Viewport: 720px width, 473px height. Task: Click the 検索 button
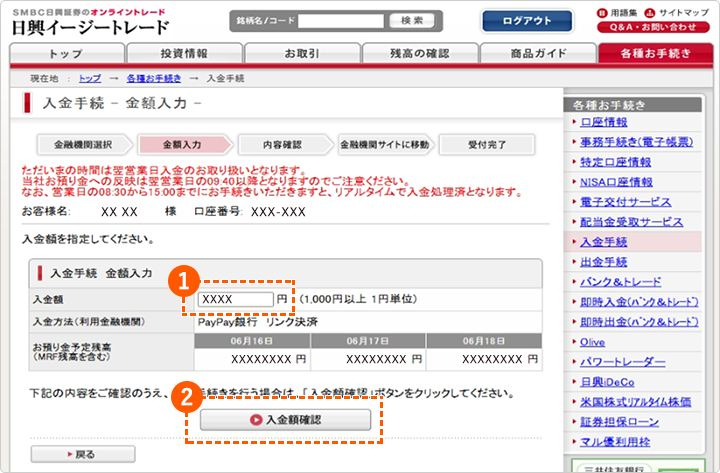click(x=411, y=21)
